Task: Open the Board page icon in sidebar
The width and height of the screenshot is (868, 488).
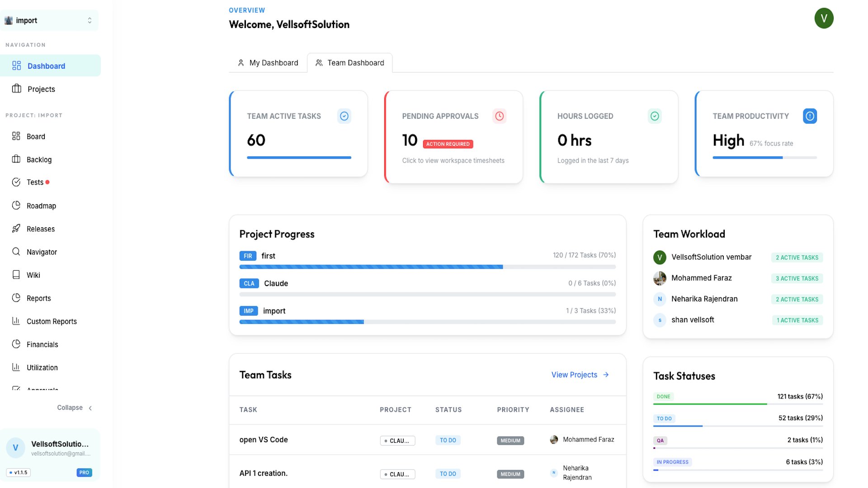Action: click(x=16, y=136)
